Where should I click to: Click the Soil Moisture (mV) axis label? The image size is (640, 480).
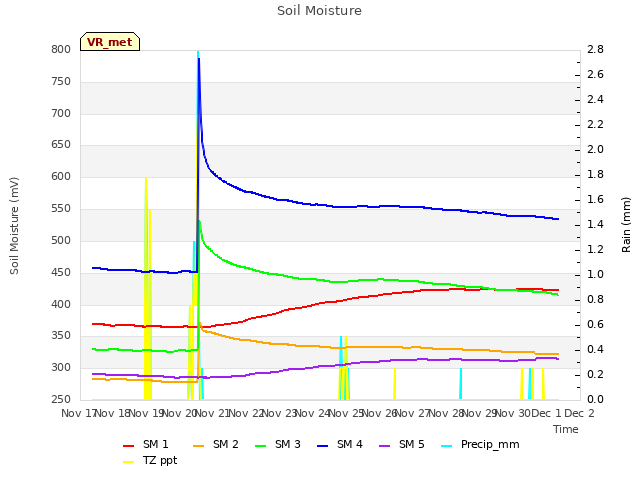[x=14, y=226]
